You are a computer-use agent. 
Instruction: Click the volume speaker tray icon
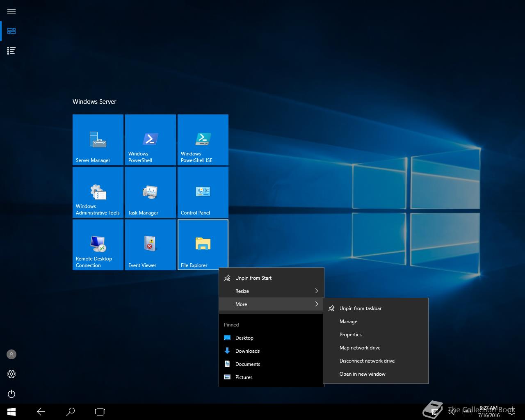point(451,412)
